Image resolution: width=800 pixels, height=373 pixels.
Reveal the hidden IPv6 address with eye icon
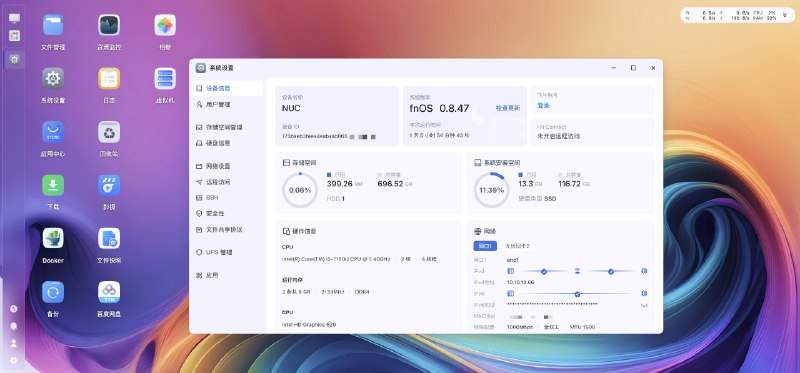point(644,305)
